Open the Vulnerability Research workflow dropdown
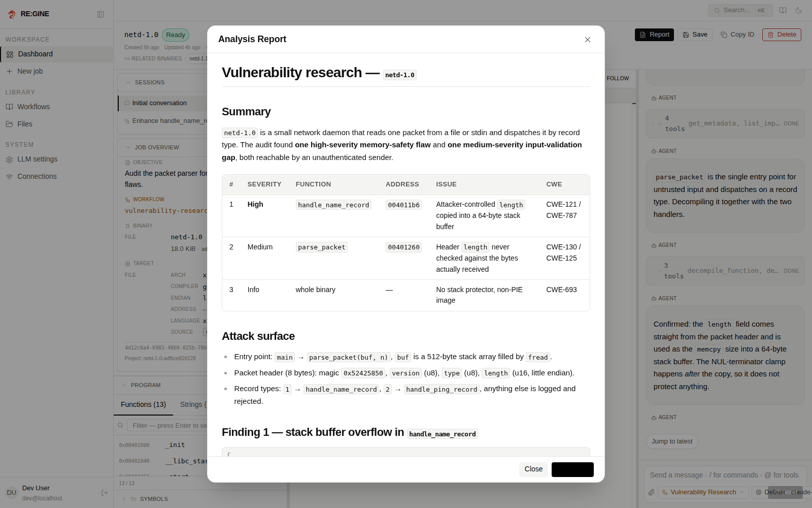812x508 pixels. point(703,492)
